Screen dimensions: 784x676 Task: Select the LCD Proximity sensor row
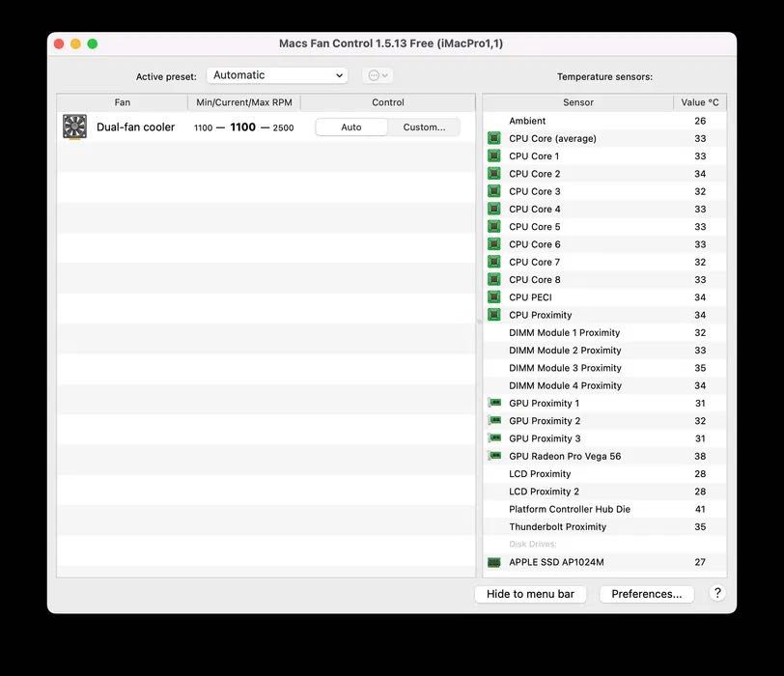(x=605, y=473)
